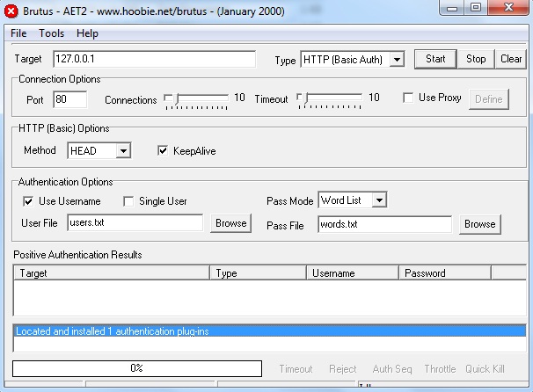Click the Target column header
This screenshot has width=533, height=392.
(x=112, y=273)
